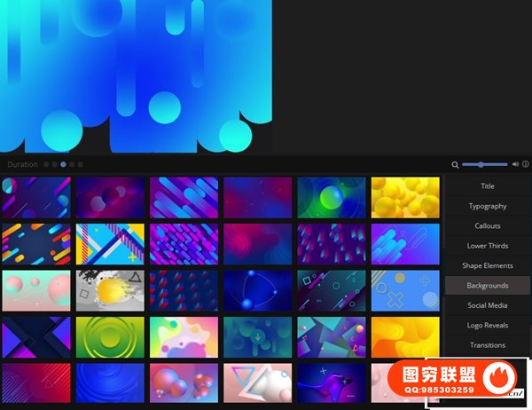Select the Lower Thirds category
Viewport: 532px width, 410px height.
point(488,246)
